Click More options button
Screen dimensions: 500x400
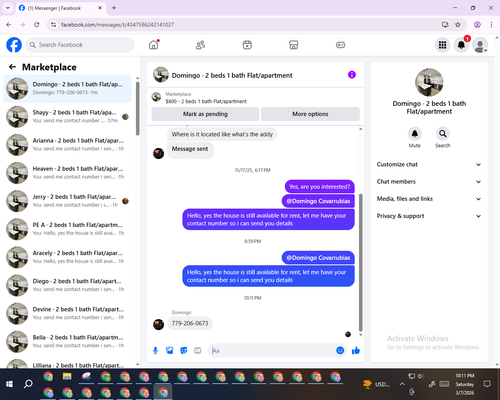pyautogui.click(x=310, y=114)
